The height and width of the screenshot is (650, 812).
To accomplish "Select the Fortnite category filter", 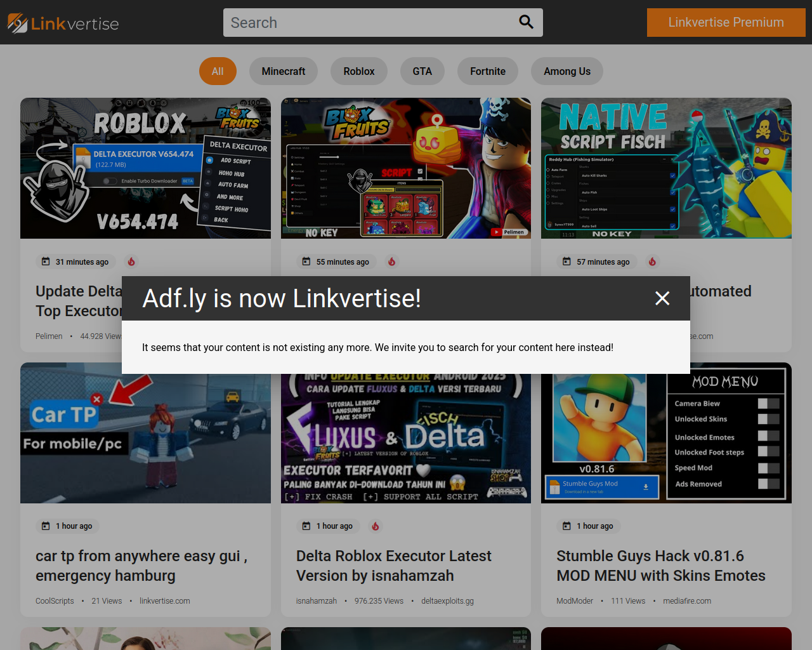I will (488, 71).
